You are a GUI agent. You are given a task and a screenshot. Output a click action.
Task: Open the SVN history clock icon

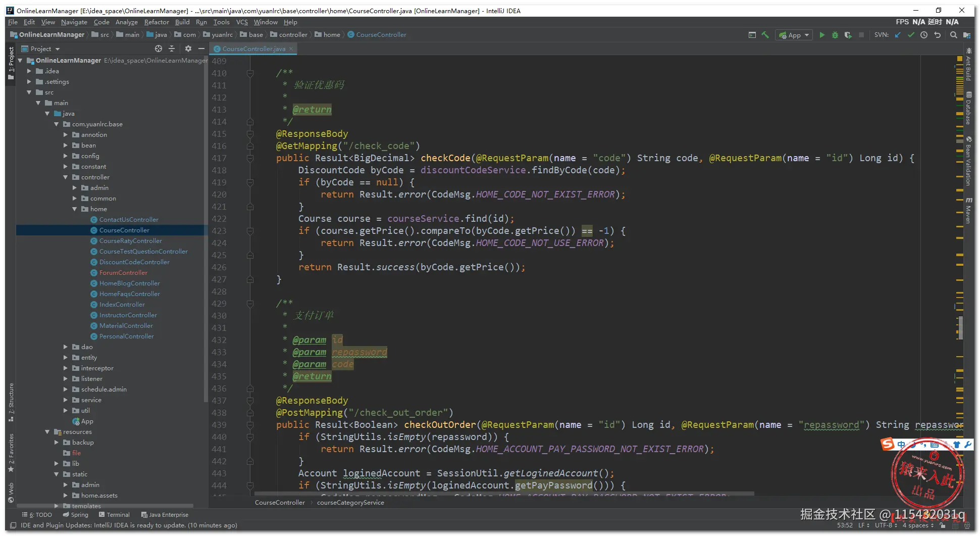point(924,35)
